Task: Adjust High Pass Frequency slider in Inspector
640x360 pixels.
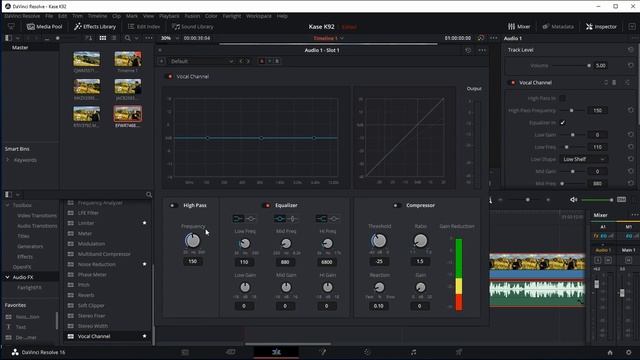Action: coord(571,110)
